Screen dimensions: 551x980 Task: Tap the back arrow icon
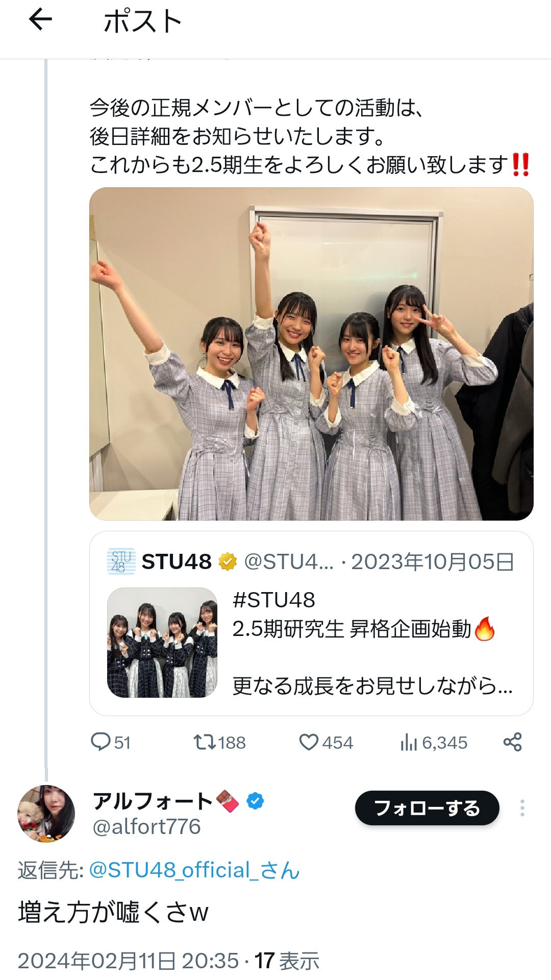click(x=40, y=20)
